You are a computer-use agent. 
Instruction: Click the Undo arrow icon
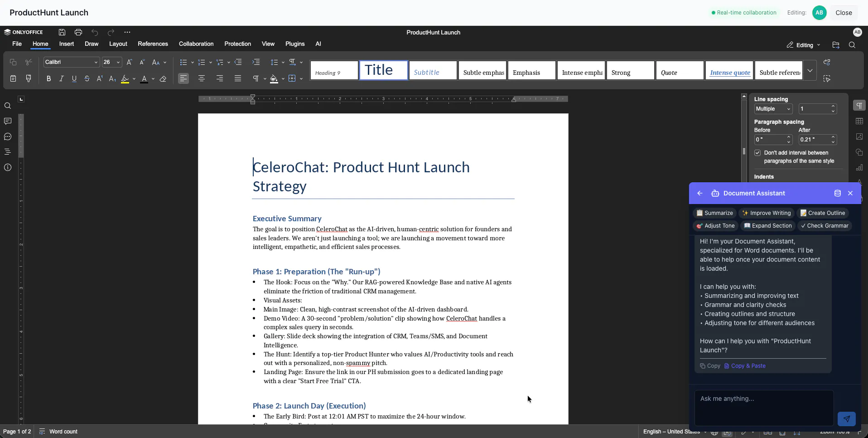(95, 32)
